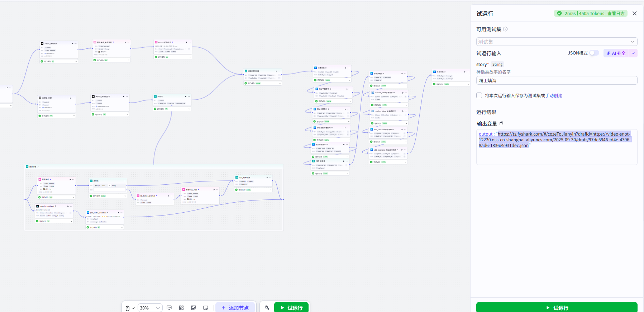The image size is (644, 312).
Task: Click the wide 试运行 button in the test panel
Action: 557,307
